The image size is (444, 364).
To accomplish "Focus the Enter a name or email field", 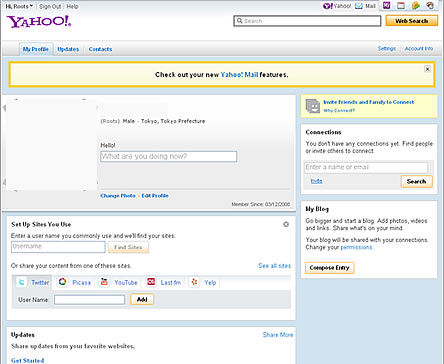I will coord(366,167).
